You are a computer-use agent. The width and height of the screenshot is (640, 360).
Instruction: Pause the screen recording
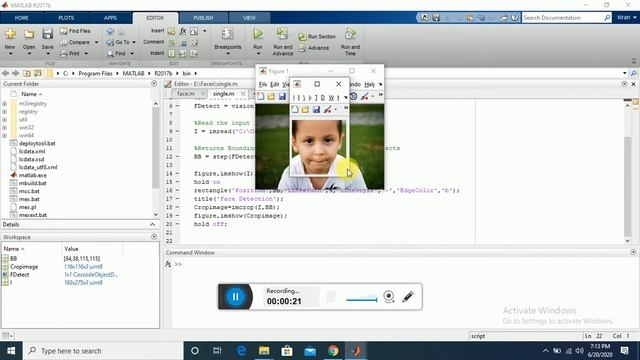(236, 297)
